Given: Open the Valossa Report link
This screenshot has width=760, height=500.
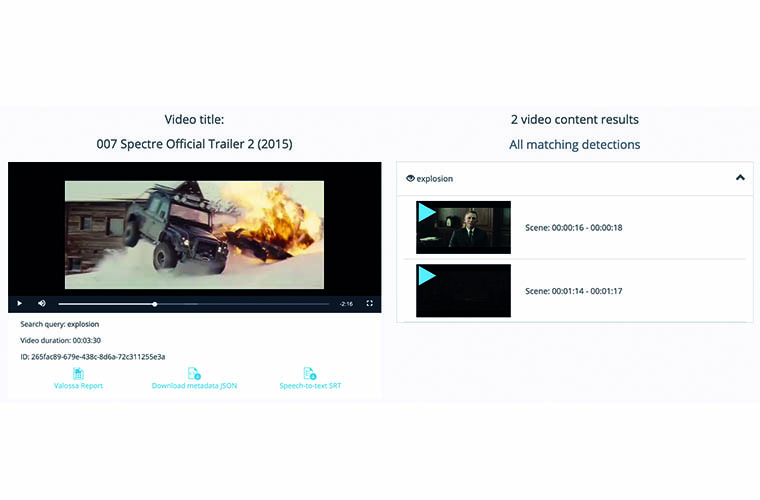Looking at the screenshot, I should tap(78, 386).
